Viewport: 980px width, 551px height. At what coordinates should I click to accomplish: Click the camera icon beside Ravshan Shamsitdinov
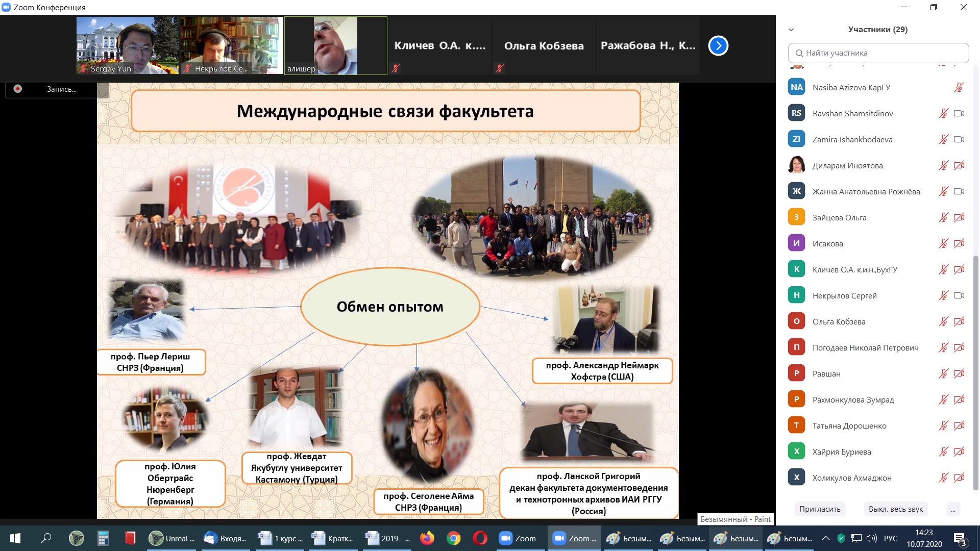pyautogui.click(x=959, y=113)
